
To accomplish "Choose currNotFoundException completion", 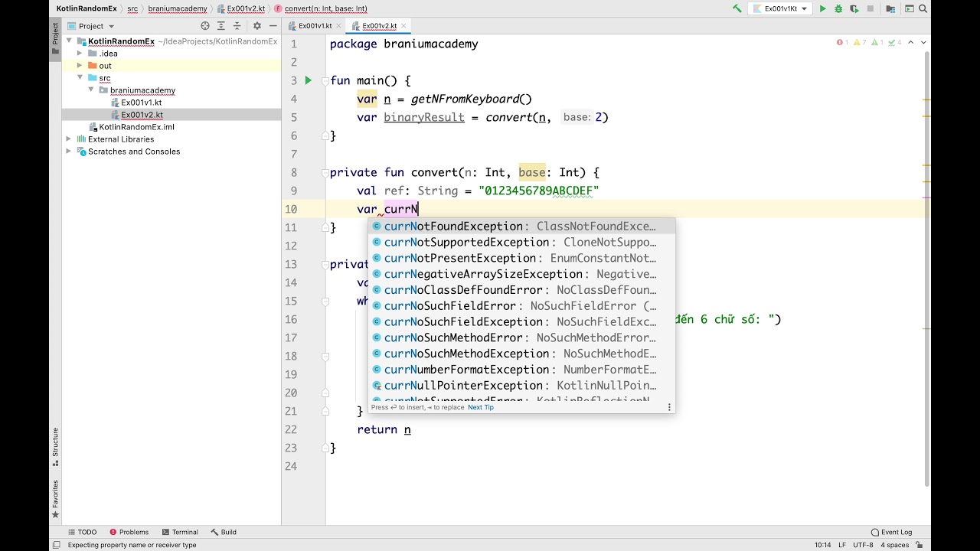I will (x=521, y=227).
